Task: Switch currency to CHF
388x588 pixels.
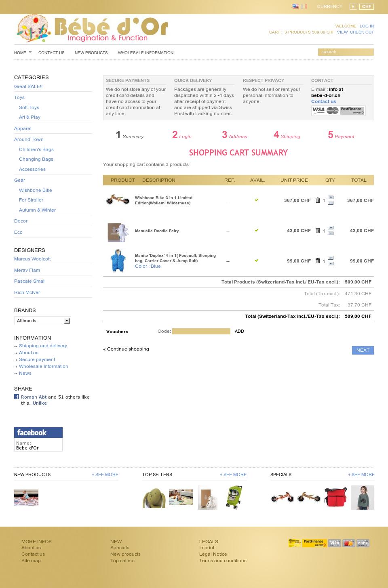Action: [x=367, y=6]
